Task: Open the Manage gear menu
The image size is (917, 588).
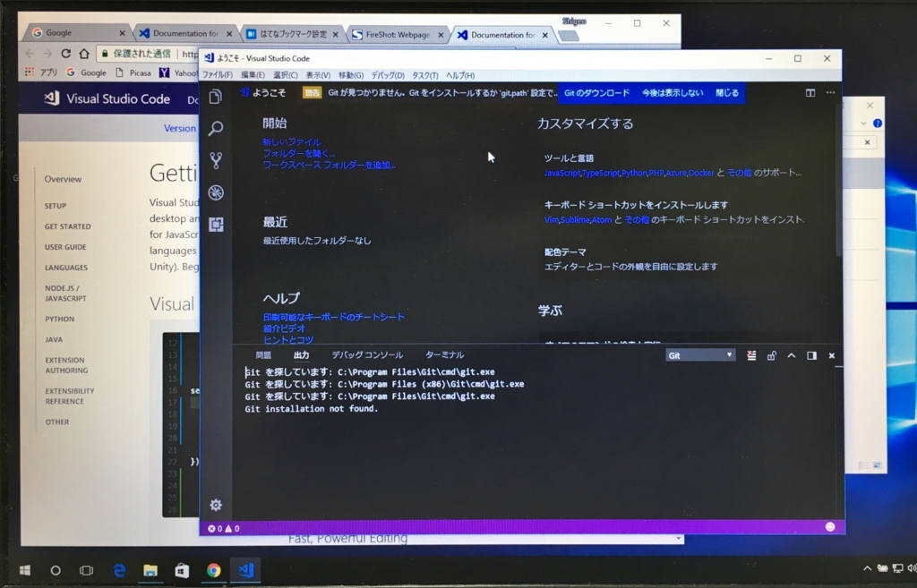Action: (x=216, y=505)
